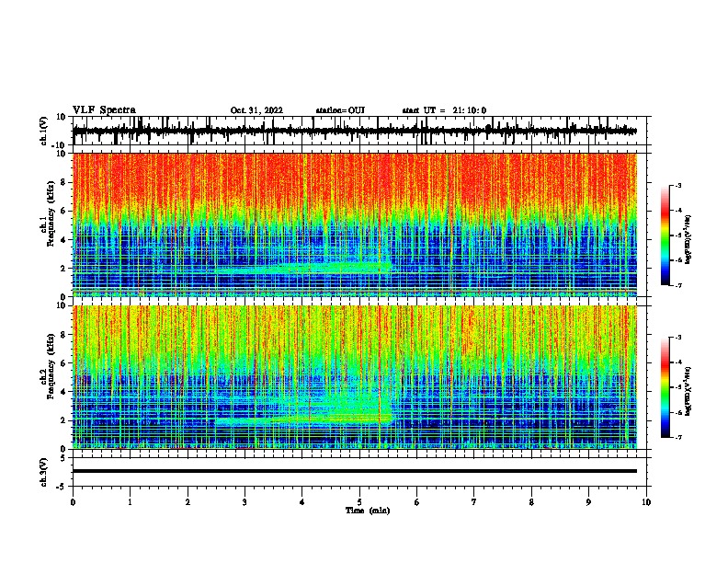This screenshot has height=563, width=728.
Task: Select the "Time (min)" axis label
Action: (368, 511)
